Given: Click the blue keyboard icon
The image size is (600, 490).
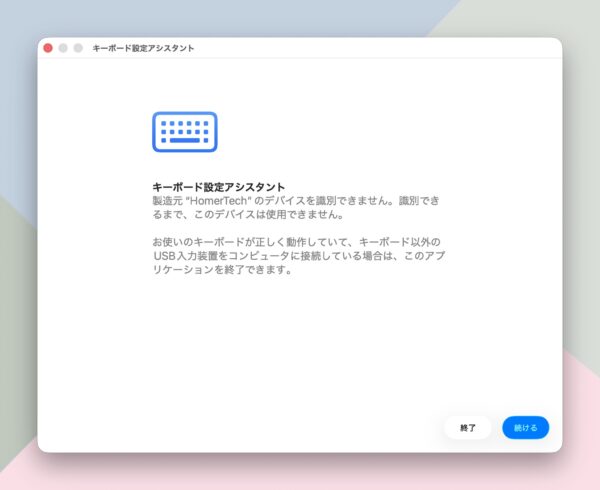Looking at the screenshot, I should pos(185,132).
